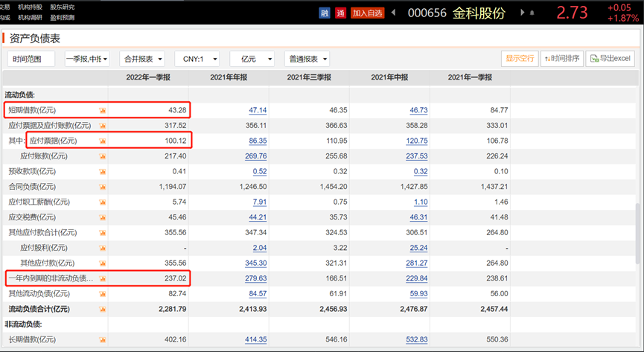Open the 46.73 short-term loans link
The width and height of the screenshot is (644, 352).
(418, 110)
